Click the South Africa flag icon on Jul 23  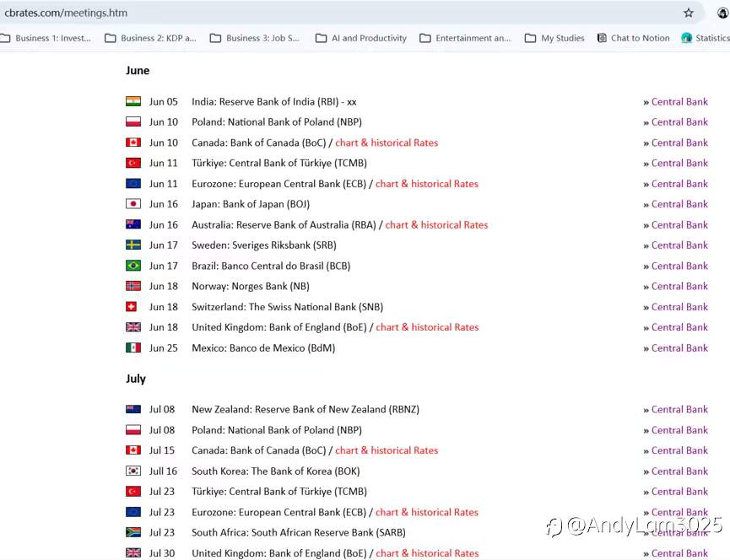tap(133, 532)
